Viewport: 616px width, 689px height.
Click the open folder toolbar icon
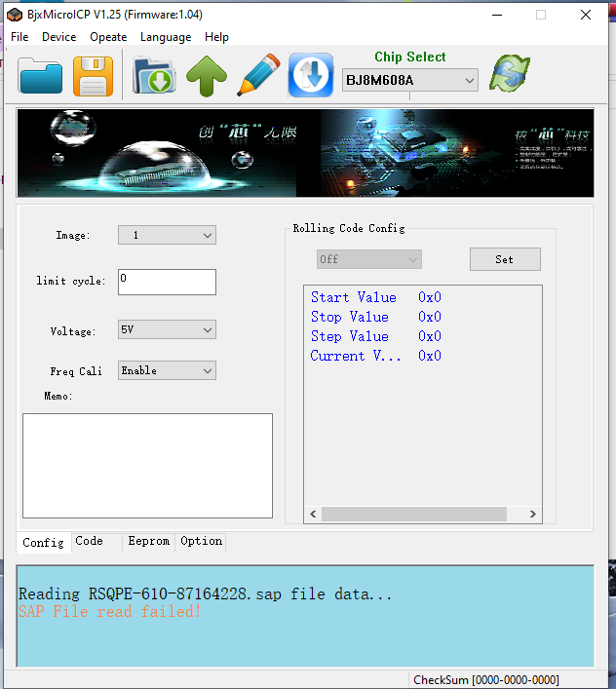point(40,76)
